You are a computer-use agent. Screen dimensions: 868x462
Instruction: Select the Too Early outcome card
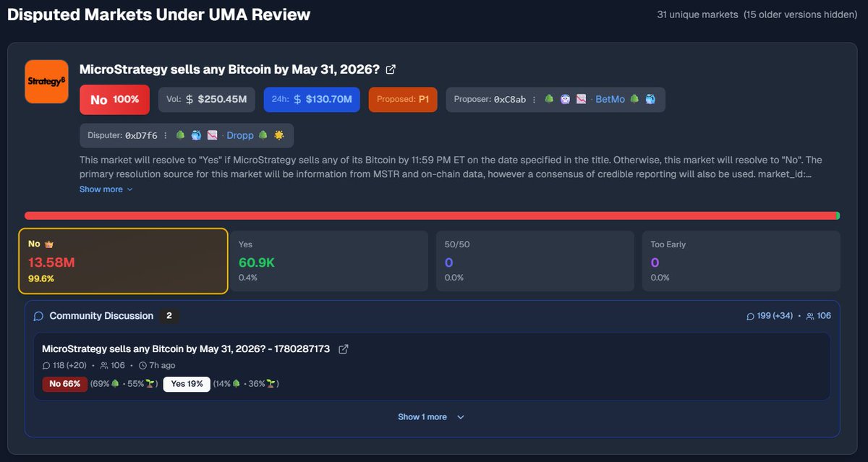[741, 261]
